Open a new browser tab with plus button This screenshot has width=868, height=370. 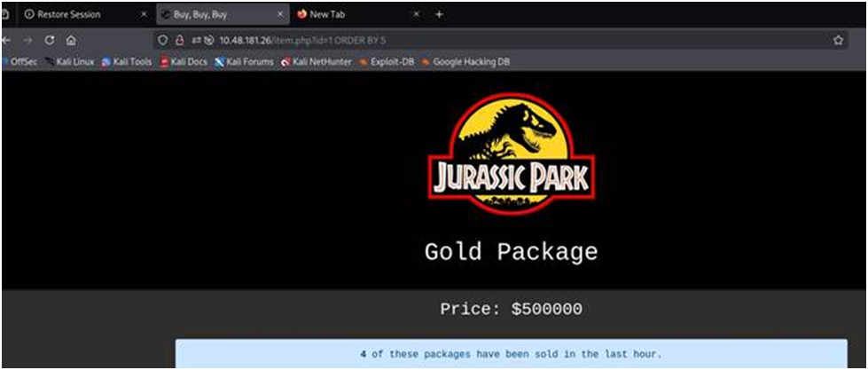point(439,15)
